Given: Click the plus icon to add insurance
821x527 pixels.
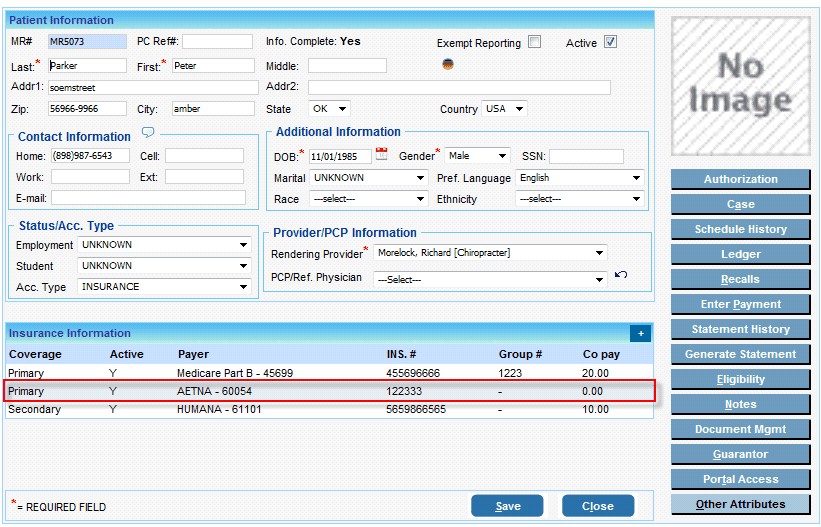Looking at the screenshot, I should coord(639,333).
